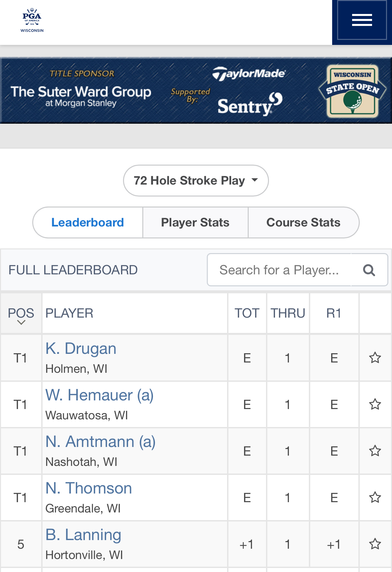
Task: Click the TaylorMade sponsor logo
Action: point(249,73)
